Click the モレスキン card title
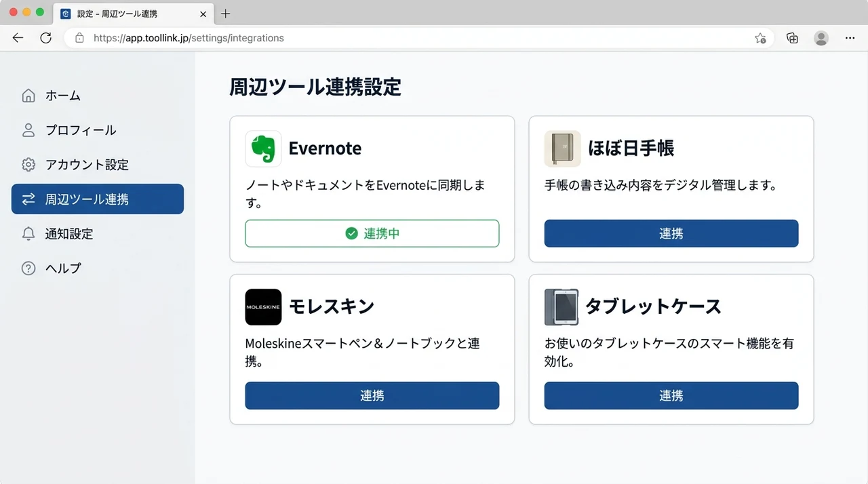The height and width of the screenshot is (484, 868). 332,307
